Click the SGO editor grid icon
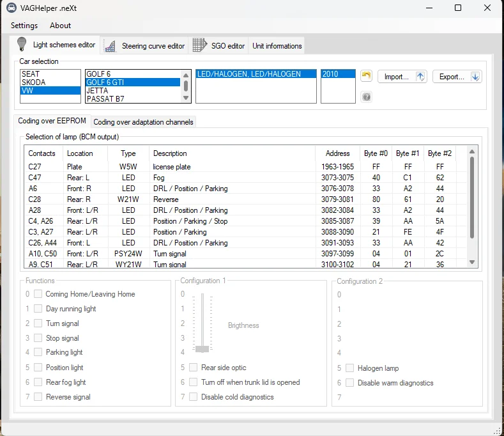 pyautogui.click(x=199, y=45)
